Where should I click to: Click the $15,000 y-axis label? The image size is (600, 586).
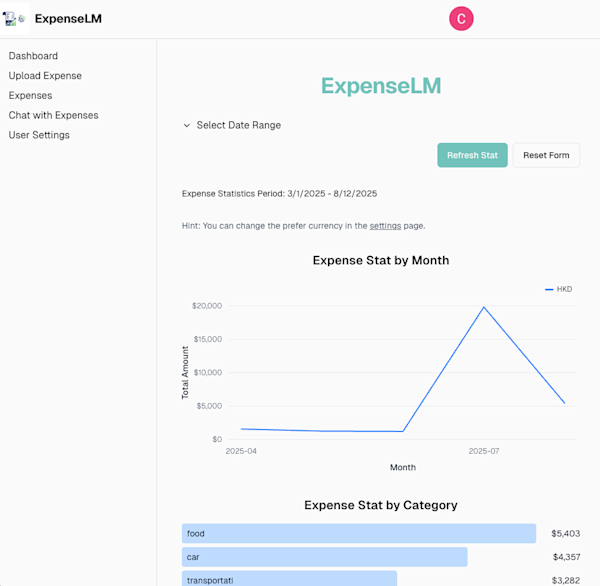pyautogui.click(x=208, y=339)
